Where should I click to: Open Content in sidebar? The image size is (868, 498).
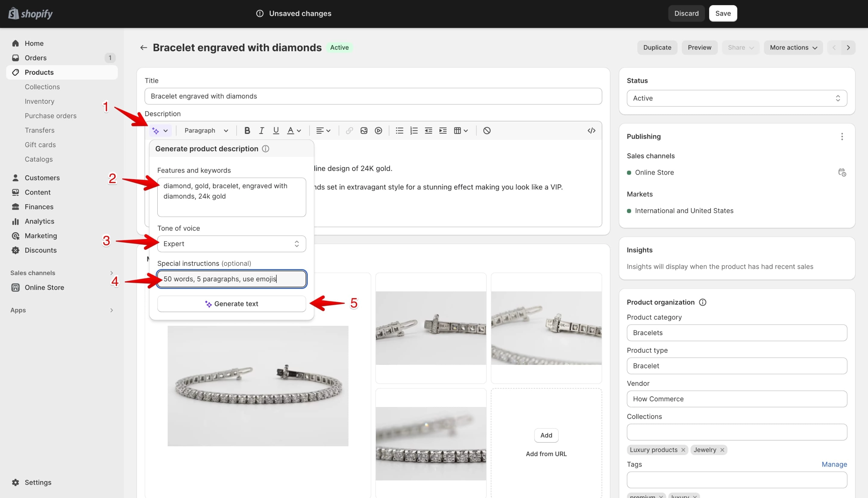[62, 192]
